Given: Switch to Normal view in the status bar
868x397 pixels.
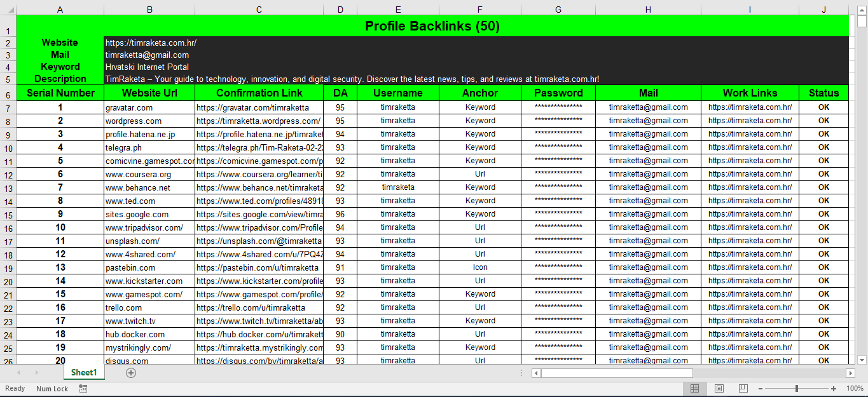Looking at the screenshot, I should point(694,388).
